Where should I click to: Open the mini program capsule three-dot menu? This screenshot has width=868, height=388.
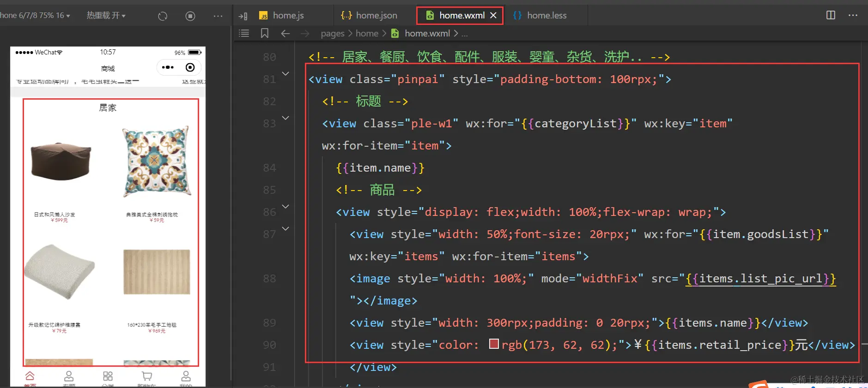pos(168,67)
